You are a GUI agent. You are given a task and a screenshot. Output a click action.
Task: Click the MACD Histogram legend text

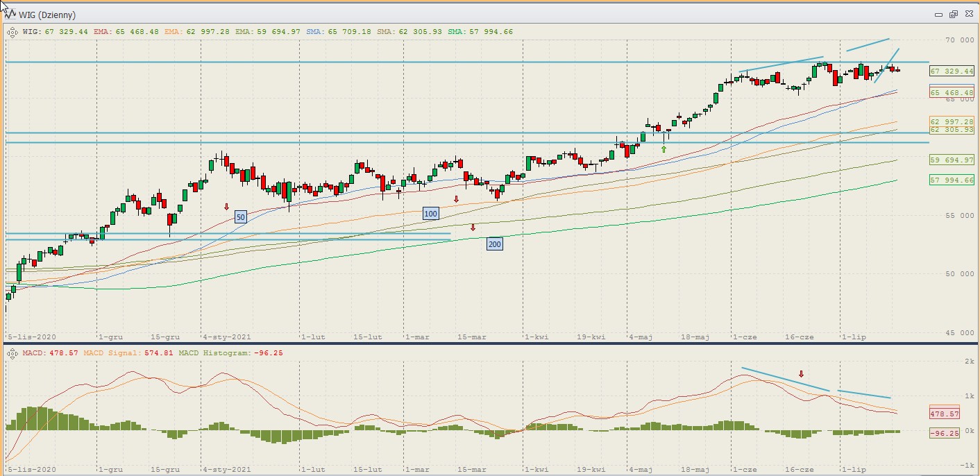(x=223, y=354)
